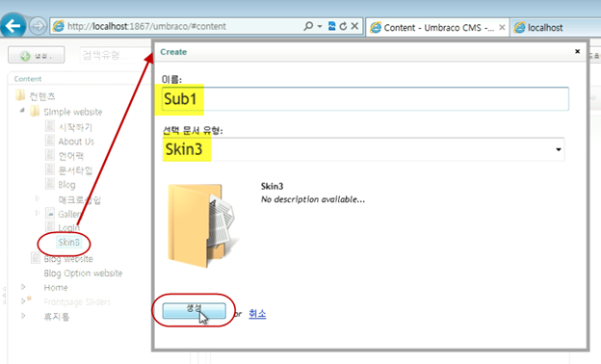Image resolution: width=601 pixels, height=364 pixels.
Task: Click the Login document icon
Action: [50, 226]
